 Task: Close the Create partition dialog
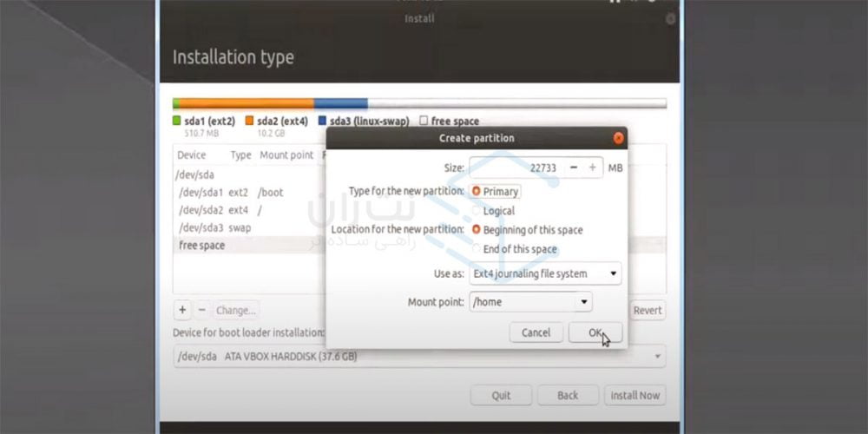pyautogui.click(x=618, y=138)
